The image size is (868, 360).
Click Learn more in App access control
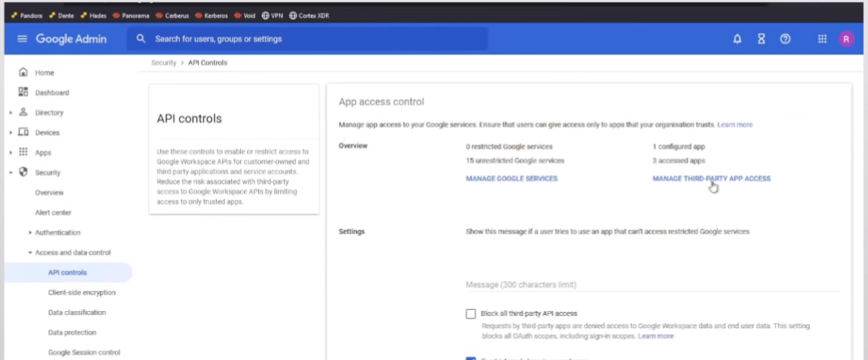point(735,125)
